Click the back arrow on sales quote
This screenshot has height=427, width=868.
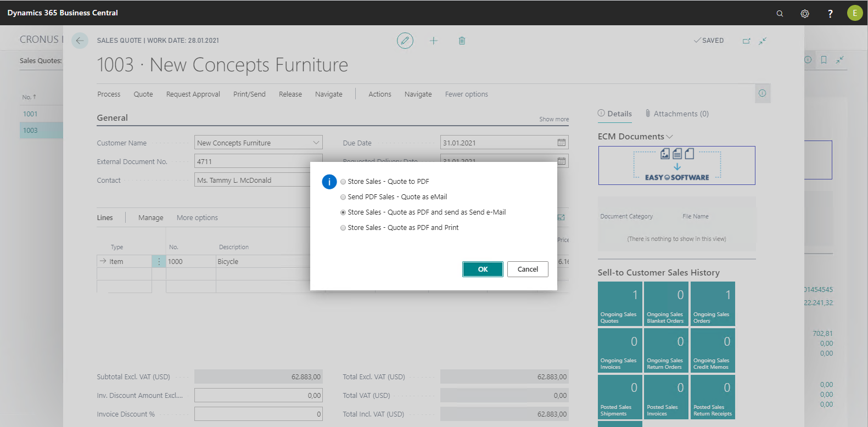click(x=80, y=41)
